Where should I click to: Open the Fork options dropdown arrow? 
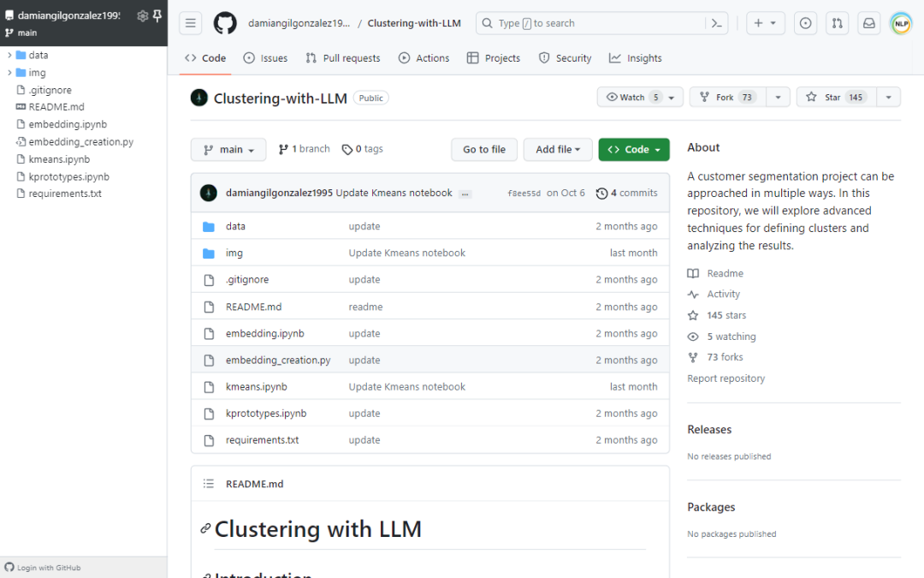tap(778, 97)
